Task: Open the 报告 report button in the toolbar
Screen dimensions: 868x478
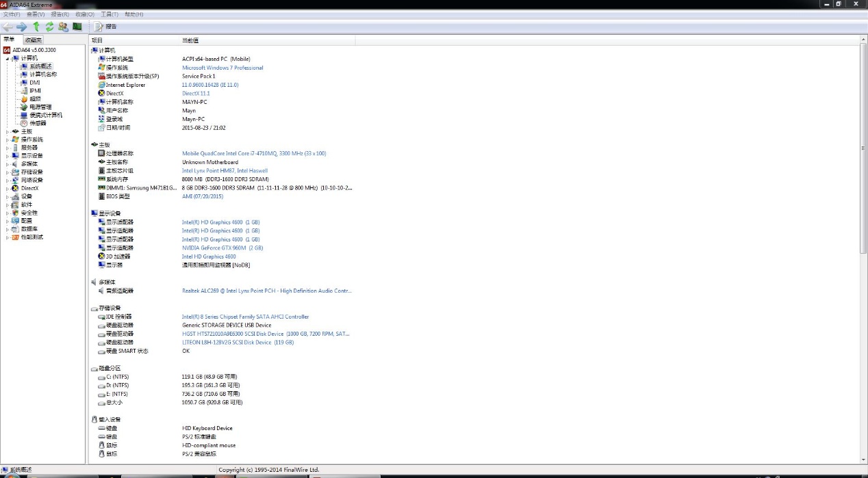Action: point(106,27)
